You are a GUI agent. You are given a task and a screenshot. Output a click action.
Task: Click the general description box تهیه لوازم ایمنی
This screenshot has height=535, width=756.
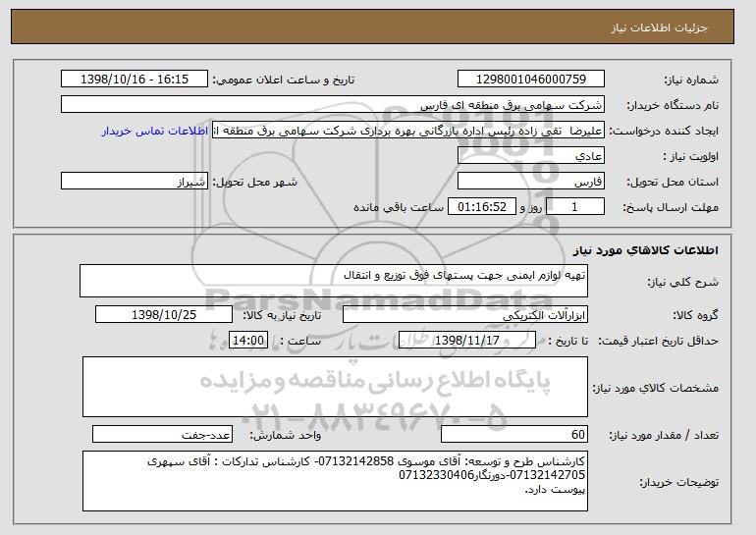[334, 281]
